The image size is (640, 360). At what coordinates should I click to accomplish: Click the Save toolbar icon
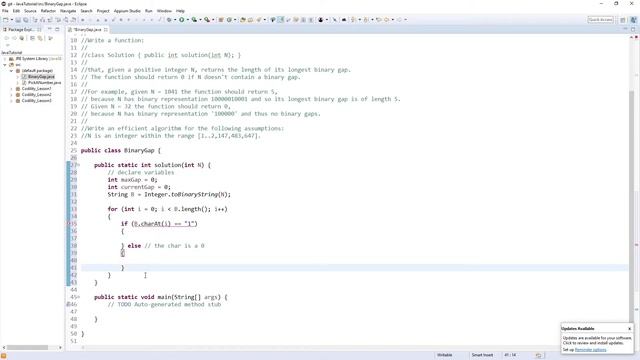18,20
